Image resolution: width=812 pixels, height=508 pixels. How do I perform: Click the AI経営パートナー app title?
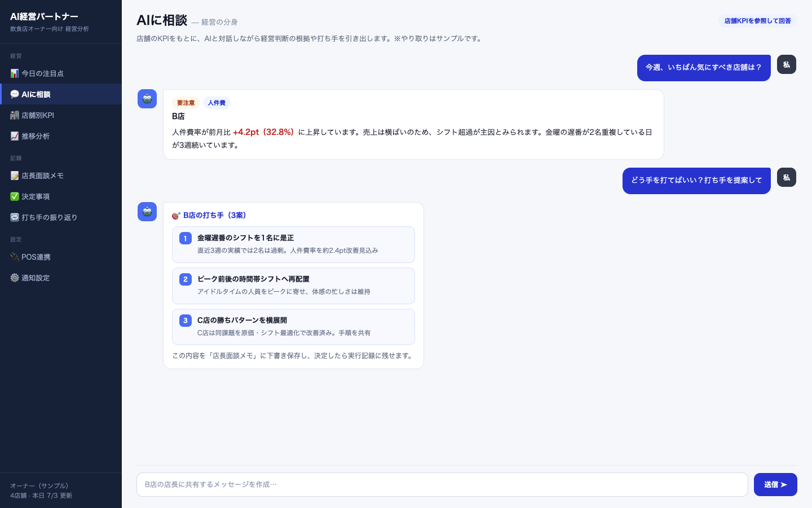(x=44, y=16)
